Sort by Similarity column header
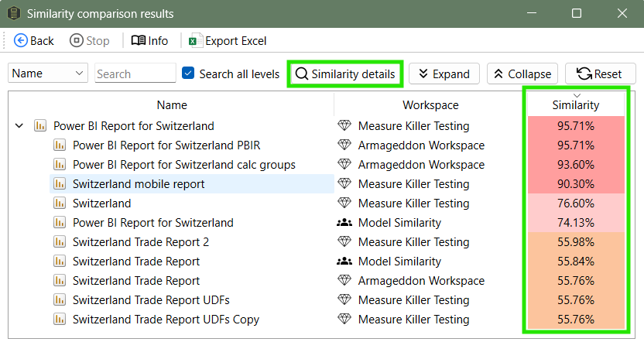 [576, 105]
